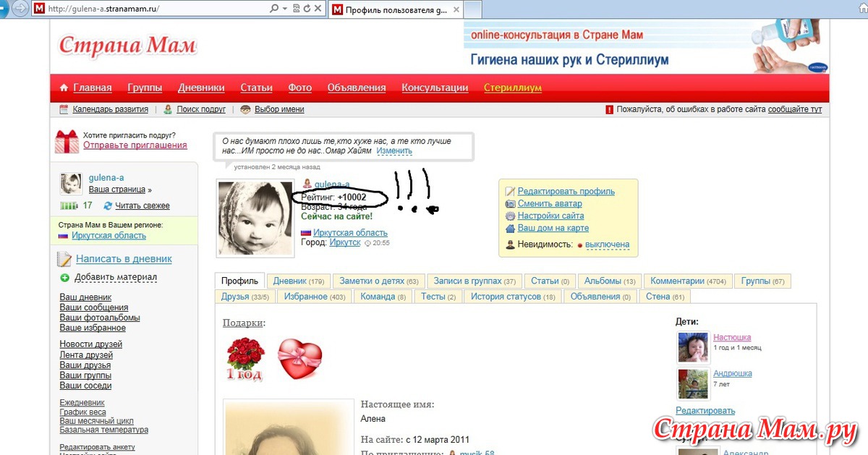Click the pencil icon beside Редактировать профиль

pyautogui.click(x=510, y=191)
